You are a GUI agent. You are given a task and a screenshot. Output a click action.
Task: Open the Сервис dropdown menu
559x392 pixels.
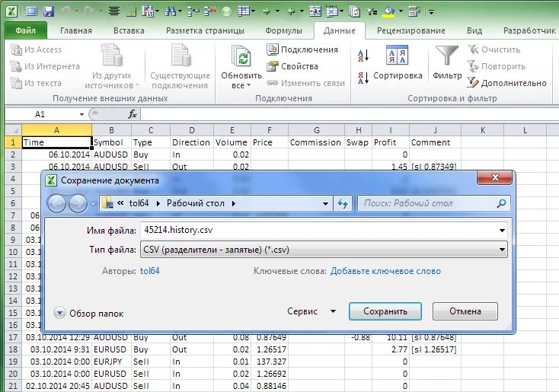312,311
